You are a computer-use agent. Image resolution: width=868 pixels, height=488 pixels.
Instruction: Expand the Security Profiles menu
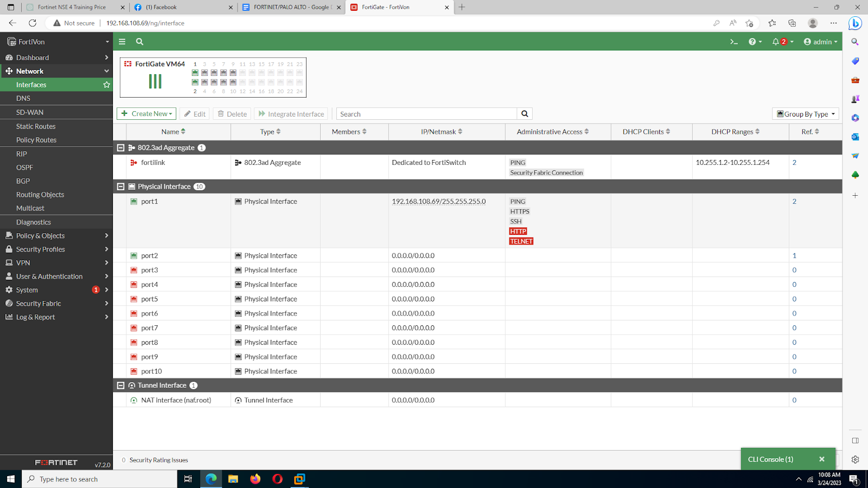tap(56, 249)
